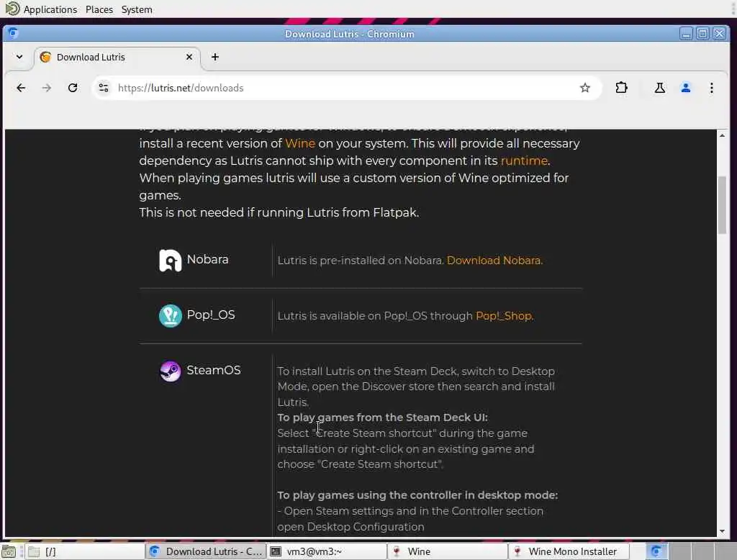Click the MATE logo in top panel

pos(12,9)
